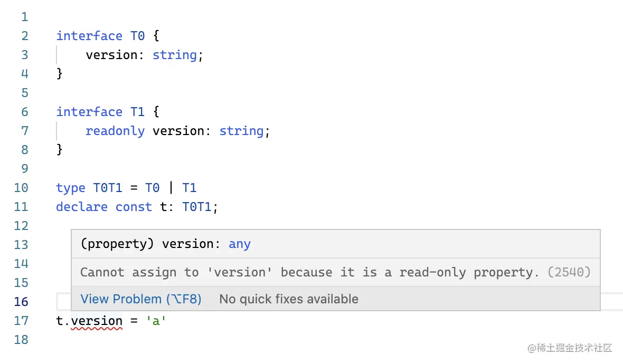Select line number 17 in the gutter
Screen dimensions: 623x364
click(21, 321)
